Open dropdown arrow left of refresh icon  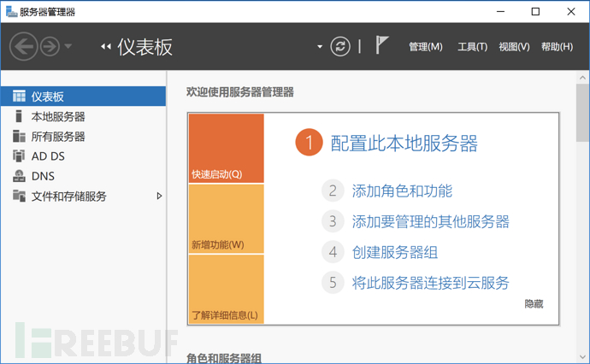[x=320, y=46]
